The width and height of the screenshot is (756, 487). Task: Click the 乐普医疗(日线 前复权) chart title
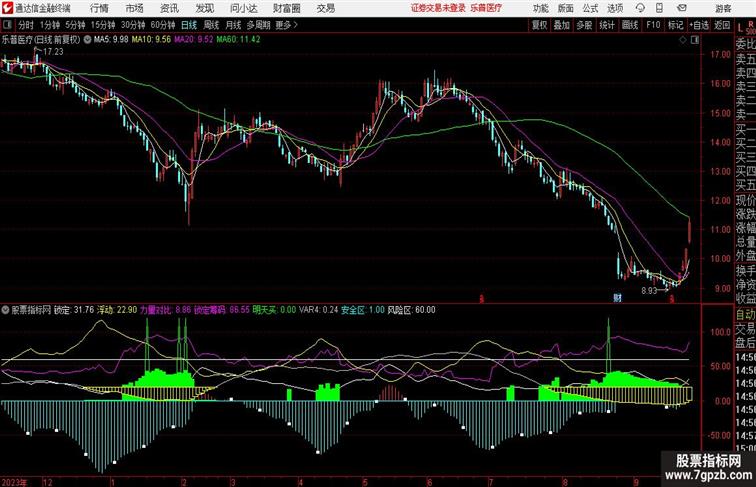pyautogui.click(x=41, y=40)
